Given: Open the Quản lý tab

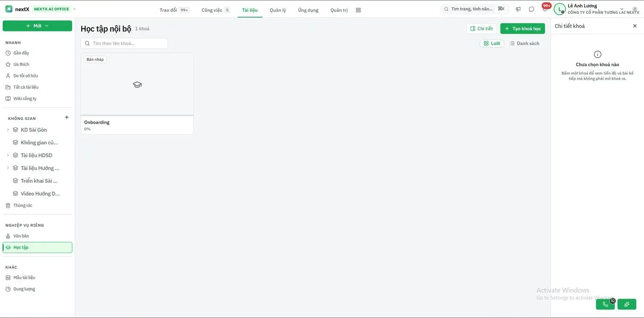Looking at the screenshot, I should (x=278, y=10).
